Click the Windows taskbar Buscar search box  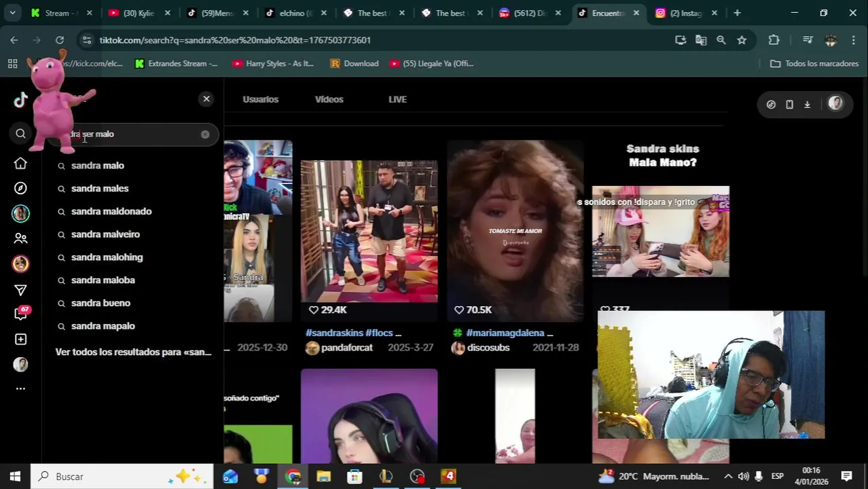pyautogui.click(x=122, y=476)
